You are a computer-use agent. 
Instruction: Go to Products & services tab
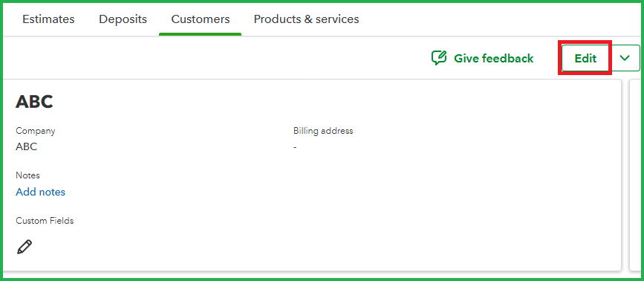(306, 19)
